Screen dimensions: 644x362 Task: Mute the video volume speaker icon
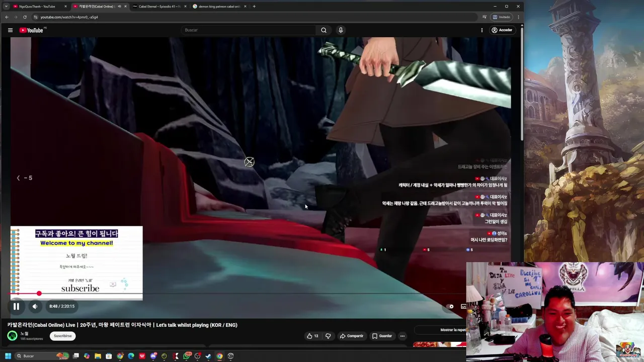pos(35,306)
